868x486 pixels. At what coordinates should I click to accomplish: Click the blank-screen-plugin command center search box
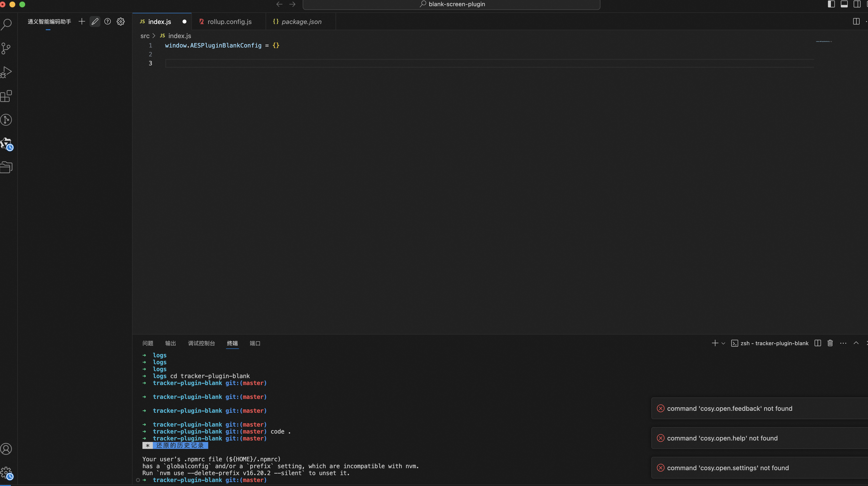pyautogui.click(x=452, y=4)
